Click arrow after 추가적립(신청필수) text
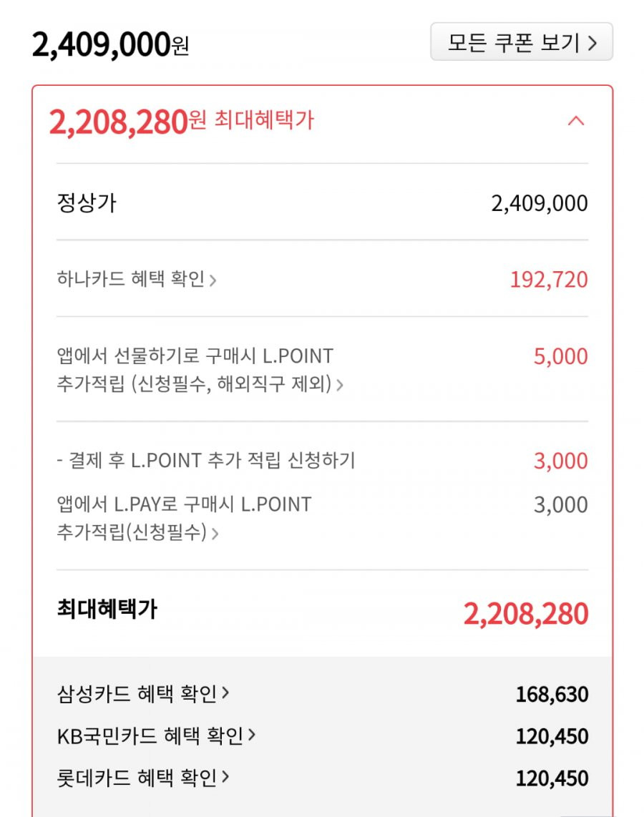The image size is (644, 817). coord(215,533)
